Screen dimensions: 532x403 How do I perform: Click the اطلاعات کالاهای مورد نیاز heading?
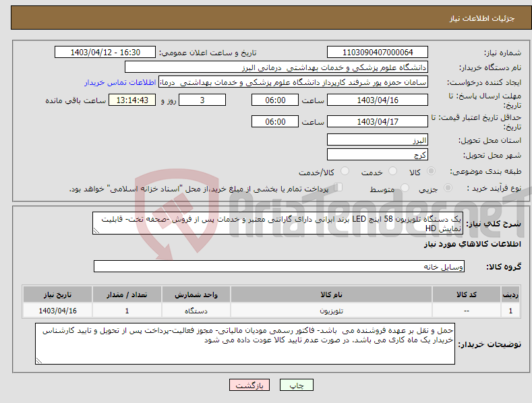click(x=472, y=244)
